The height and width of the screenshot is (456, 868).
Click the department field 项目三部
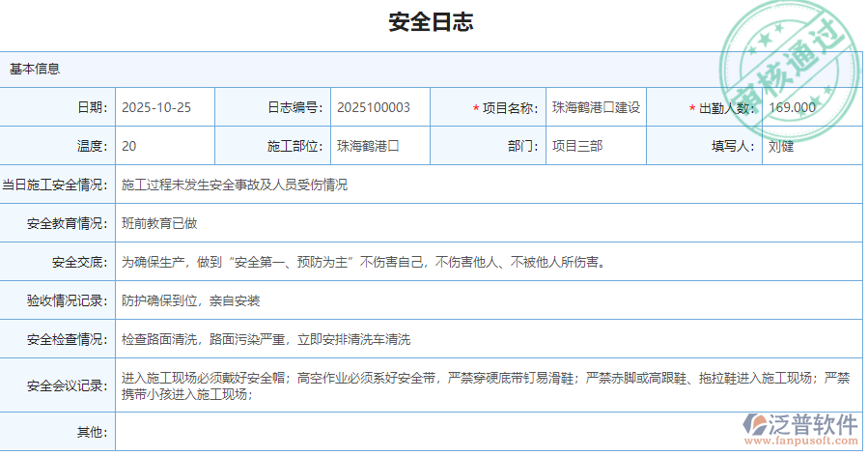[x=596, y=146]
